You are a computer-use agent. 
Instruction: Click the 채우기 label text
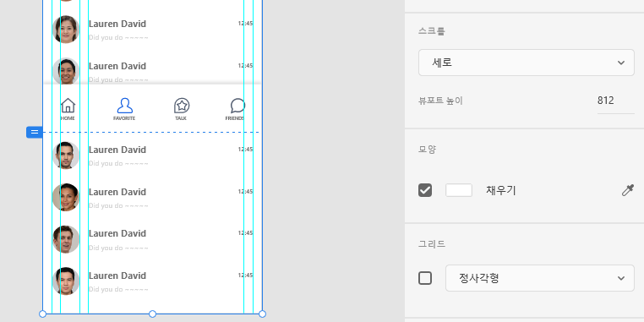click(x=500, y=190)
